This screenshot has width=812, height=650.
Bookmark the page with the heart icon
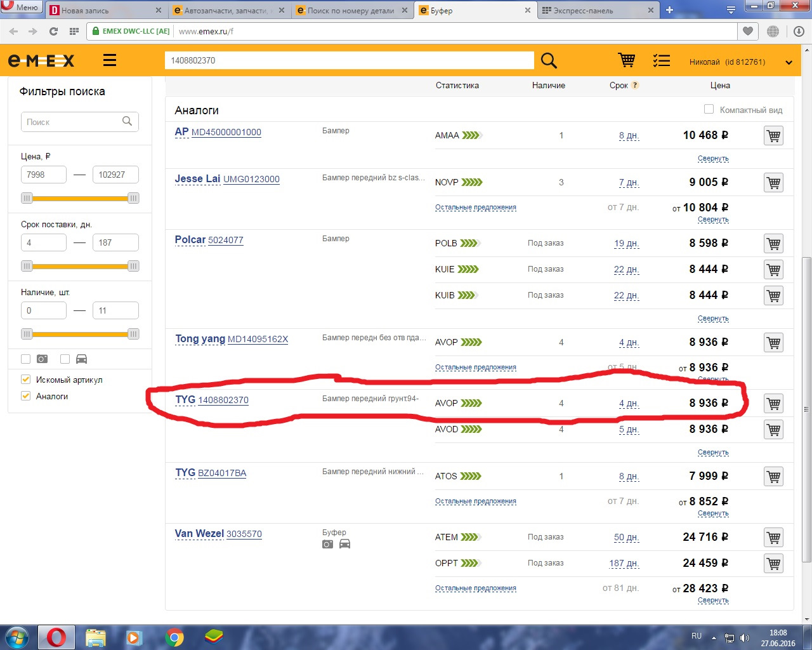[748, 31]
